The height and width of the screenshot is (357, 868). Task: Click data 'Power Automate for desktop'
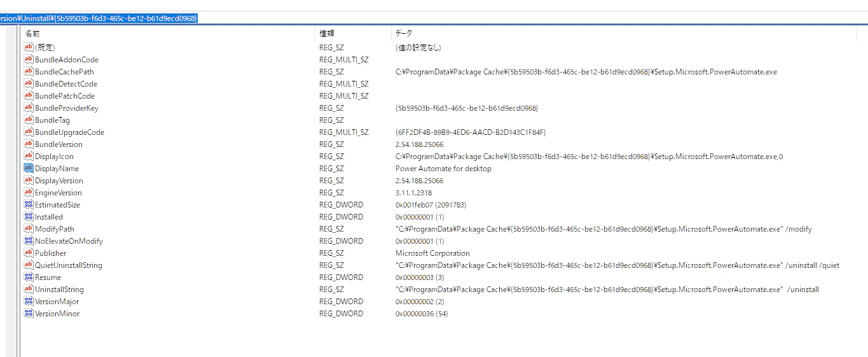click(x=443, y=169)
